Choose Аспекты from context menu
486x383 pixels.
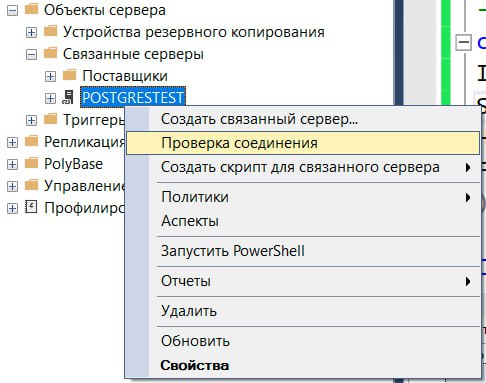pos(303,221)
